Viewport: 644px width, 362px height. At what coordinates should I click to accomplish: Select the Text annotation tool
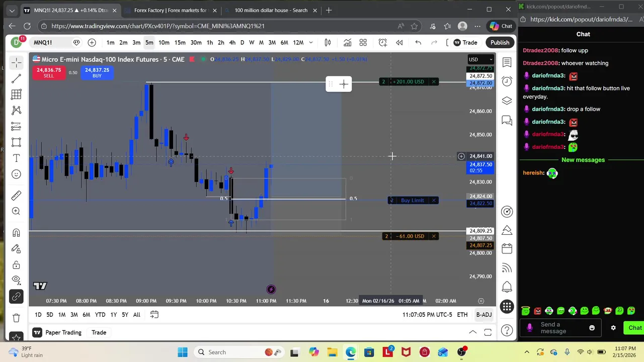pos(16,158)
